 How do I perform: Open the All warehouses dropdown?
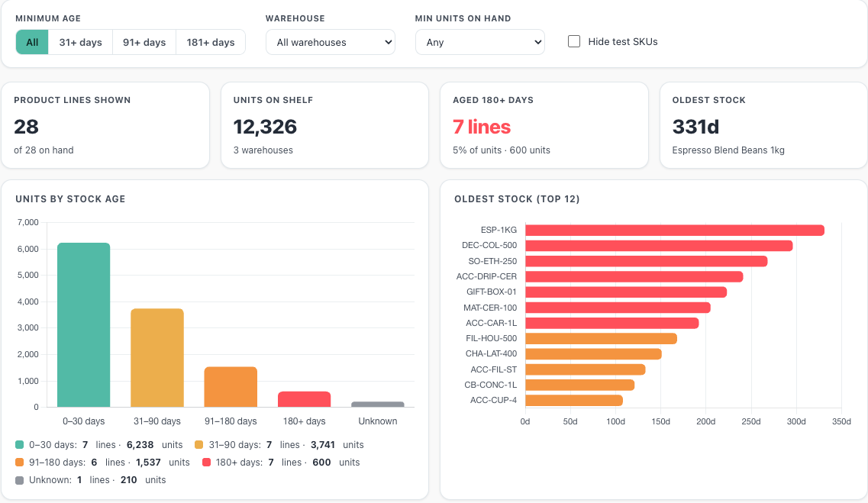pos(331,42)
